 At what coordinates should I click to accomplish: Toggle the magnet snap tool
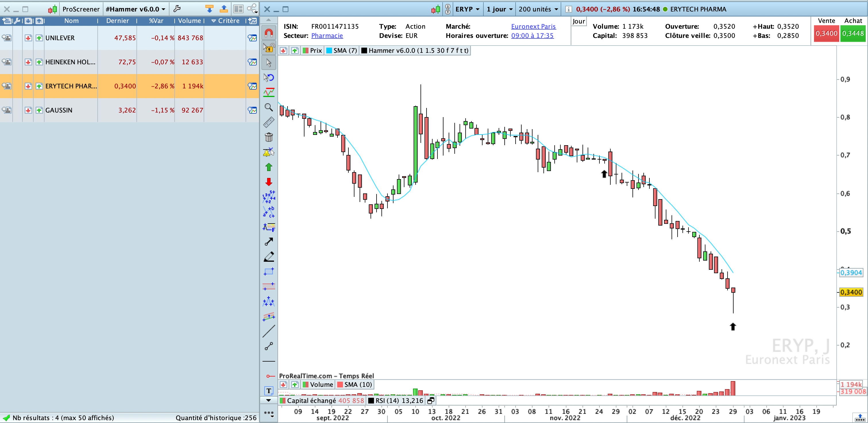click(269, 33)
